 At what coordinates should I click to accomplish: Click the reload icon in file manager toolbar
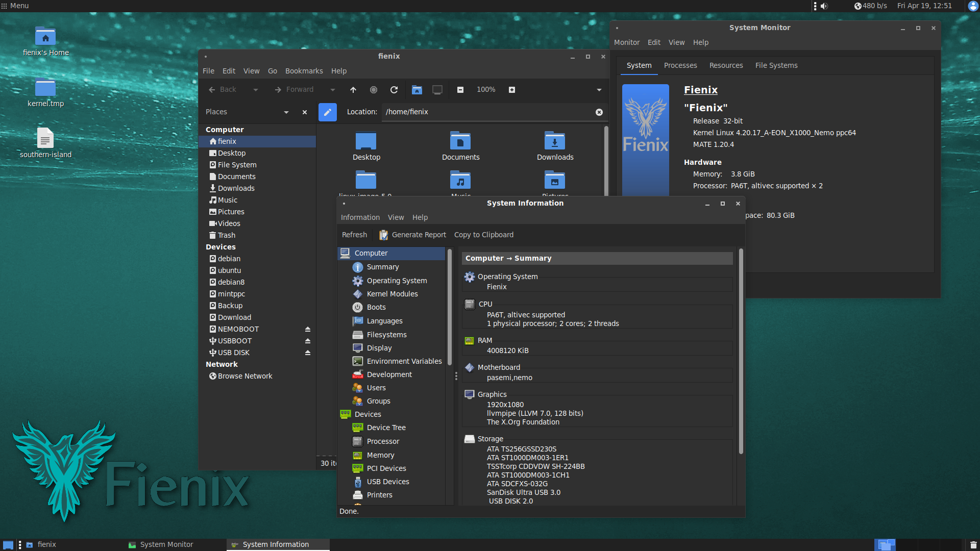(394, 90)
